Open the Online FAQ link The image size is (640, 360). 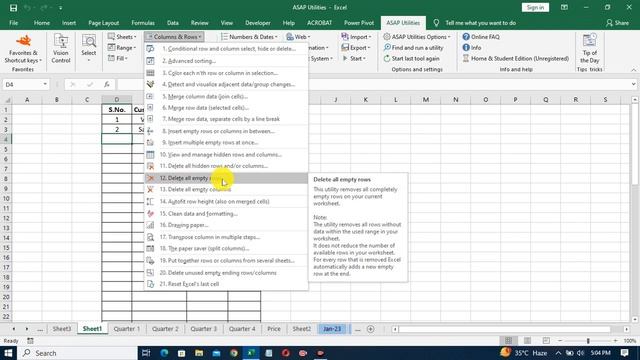coord(481,37)
